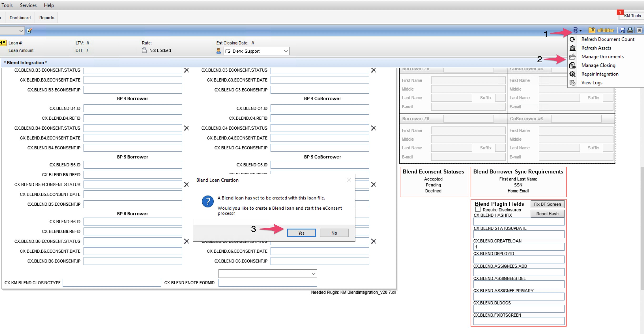Click the Repair Integration gear icon
Viewport: 644px width, 334px height.
coord(572,74)
